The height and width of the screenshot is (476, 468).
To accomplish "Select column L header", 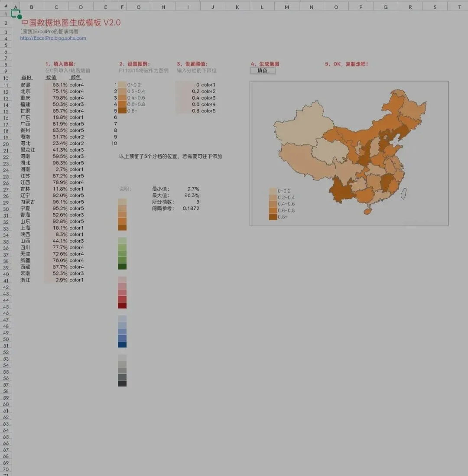I will point(262,7).
